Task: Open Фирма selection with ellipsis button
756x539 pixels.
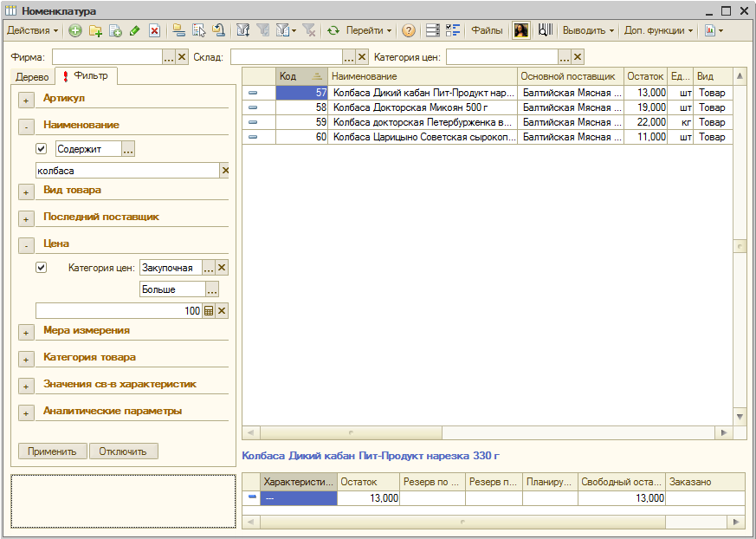Action: click(x=168, y=57)
